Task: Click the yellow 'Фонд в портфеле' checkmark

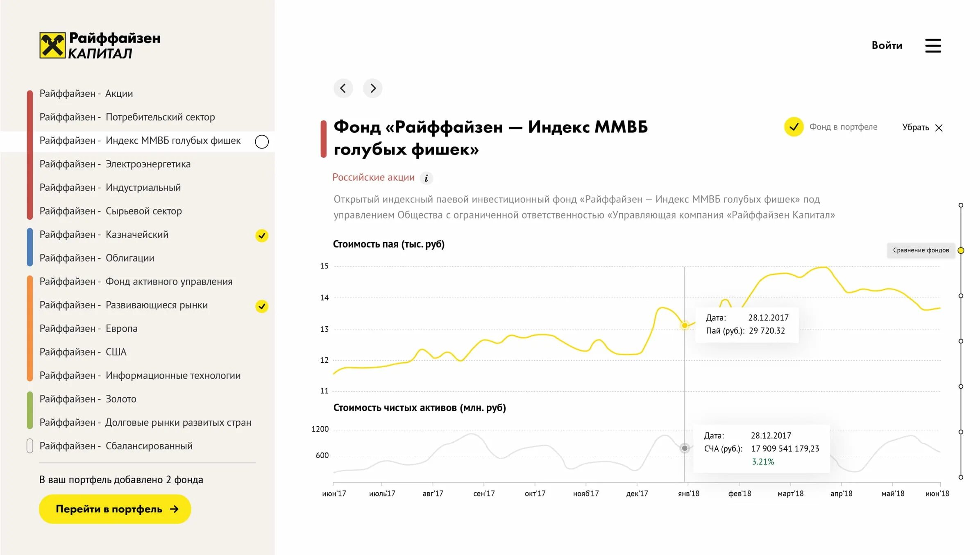Action: 794,127
